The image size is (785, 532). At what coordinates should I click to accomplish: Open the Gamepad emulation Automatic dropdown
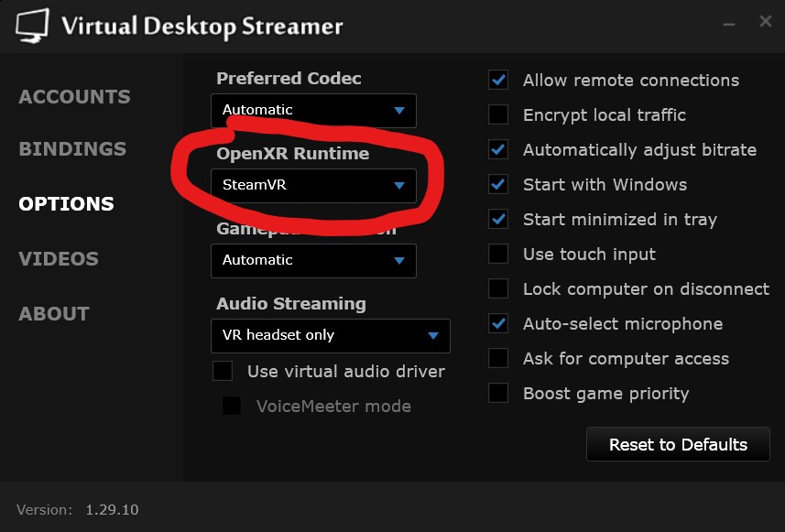(313, 261)
